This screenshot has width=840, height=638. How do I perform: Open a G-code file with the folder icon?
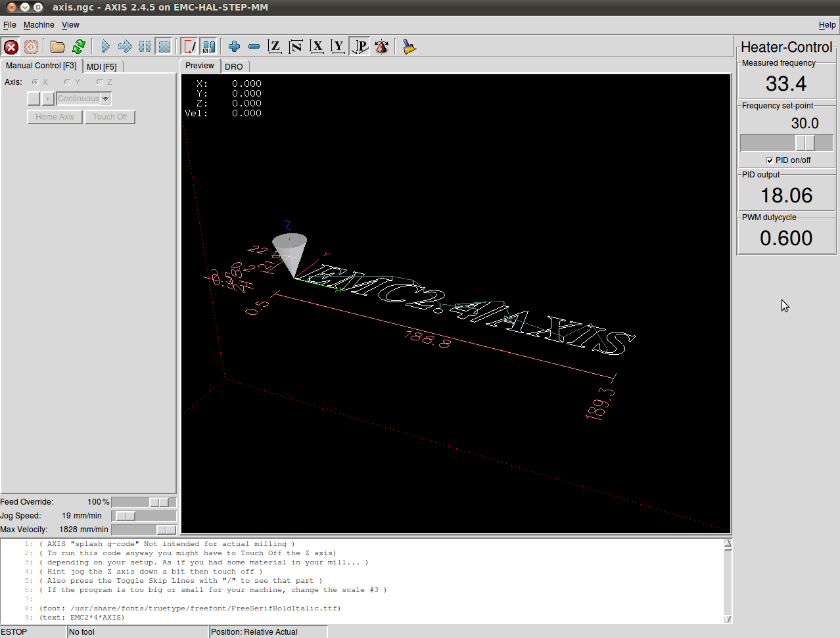point(58,47)
